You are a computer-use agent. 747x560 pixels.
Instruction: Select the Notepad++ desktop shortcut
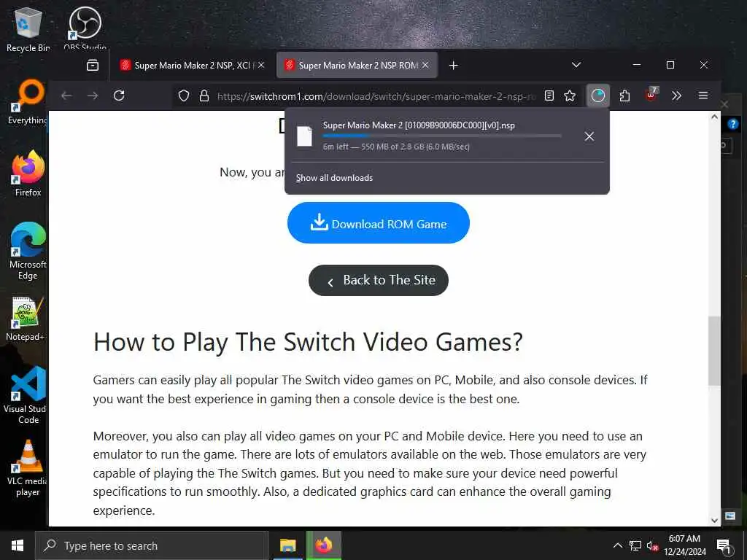pos(26,319)
